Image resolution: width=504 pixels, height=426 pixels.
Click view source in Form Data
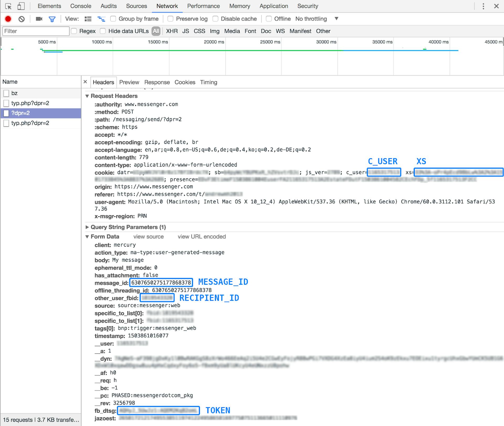(148, 237)
